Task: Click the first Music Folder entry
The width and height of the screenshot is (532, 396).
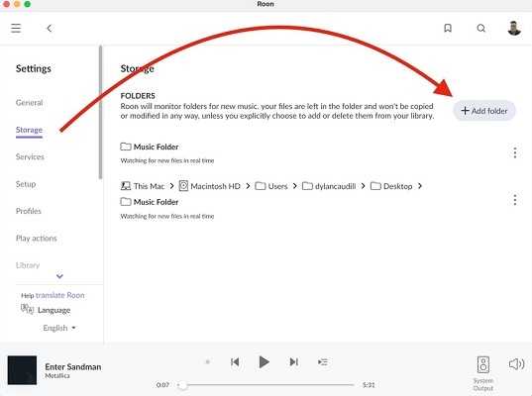Action: [x=150, y=147]
